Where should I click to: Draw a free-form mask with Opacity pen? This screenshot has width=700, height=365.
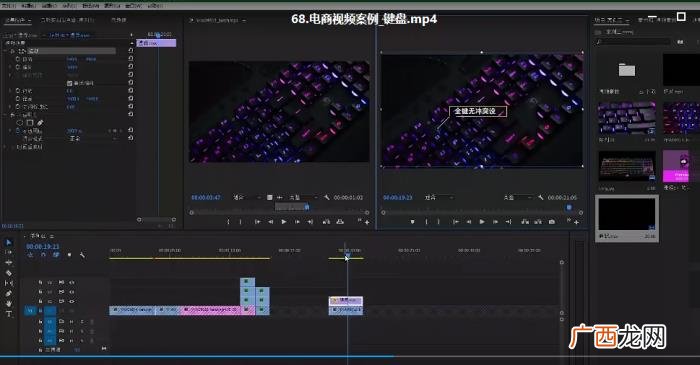point(40,123)
